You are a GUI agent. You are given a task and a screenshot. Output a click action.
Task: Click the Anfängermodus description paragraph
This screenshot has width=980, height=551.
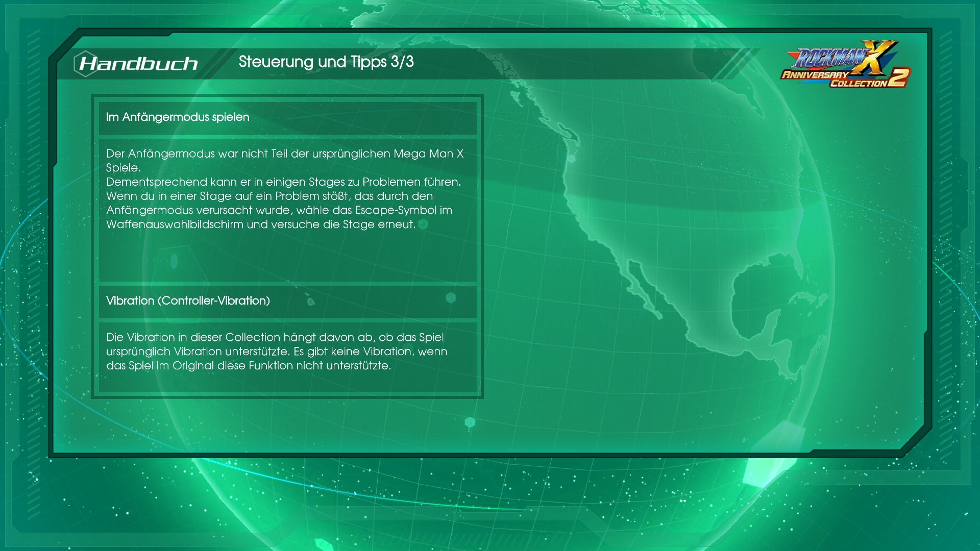tap(283, 189)
